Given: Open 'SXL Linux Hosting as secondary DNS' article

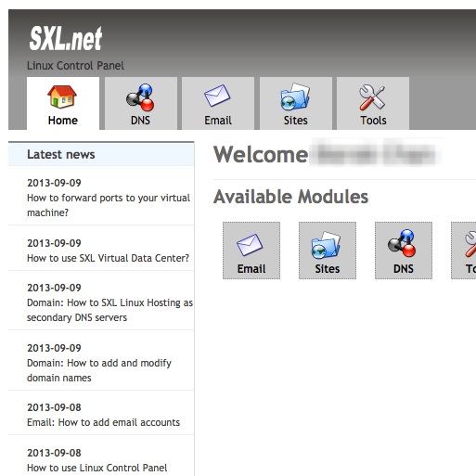Looking at the screenshot, I should pos(109,310).
